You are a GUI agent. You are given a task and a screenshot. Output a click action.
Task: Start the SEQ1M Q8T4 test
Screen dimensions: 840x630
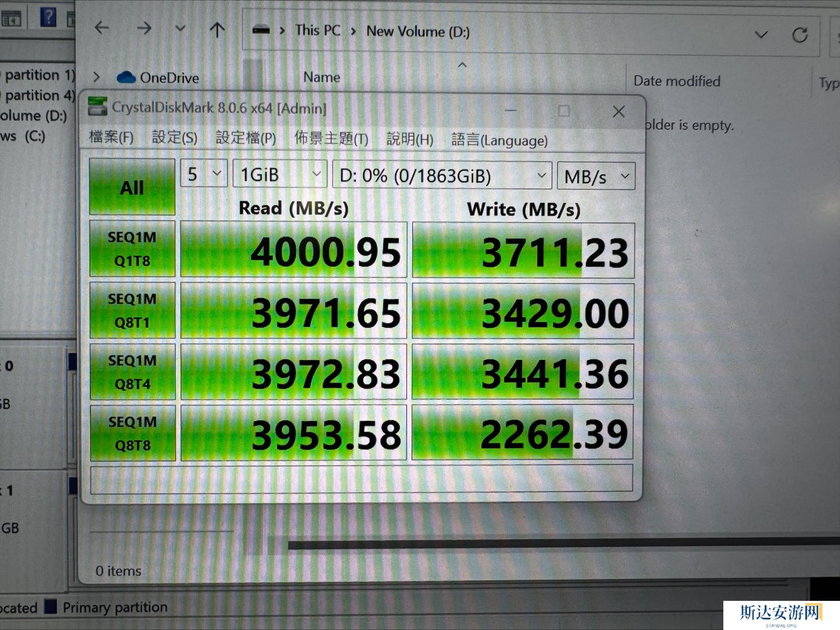click(132, 372)
